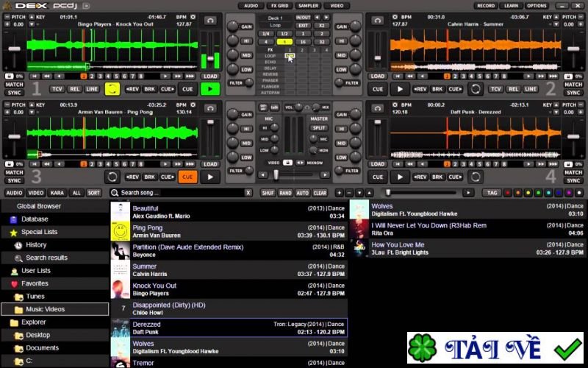Toggle deck 1 headphone cue icon
The width and height of the screenshot is (588, 368).
coord(210,21)
